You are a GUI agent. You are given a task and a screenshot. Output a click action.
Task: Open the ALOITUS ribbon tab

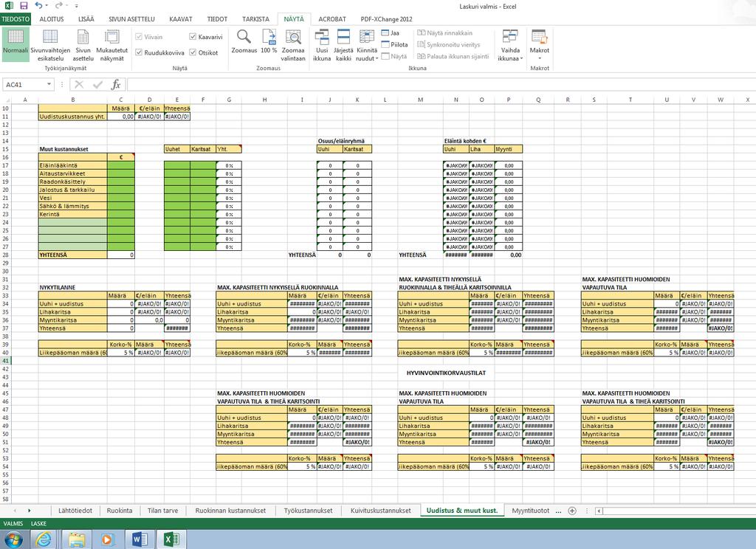point(52,18)
